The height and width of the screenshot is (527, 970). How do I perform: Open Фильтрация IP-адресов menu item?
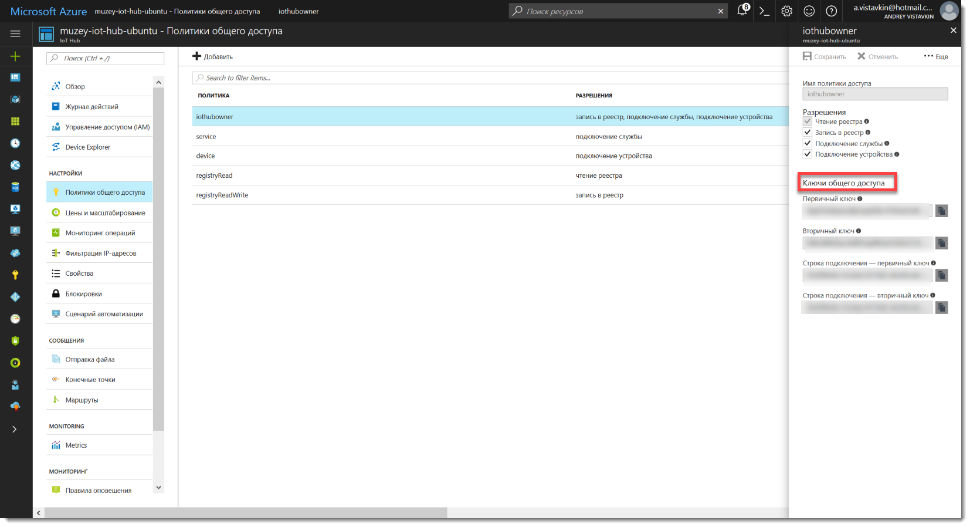click(x=99, y=253)
